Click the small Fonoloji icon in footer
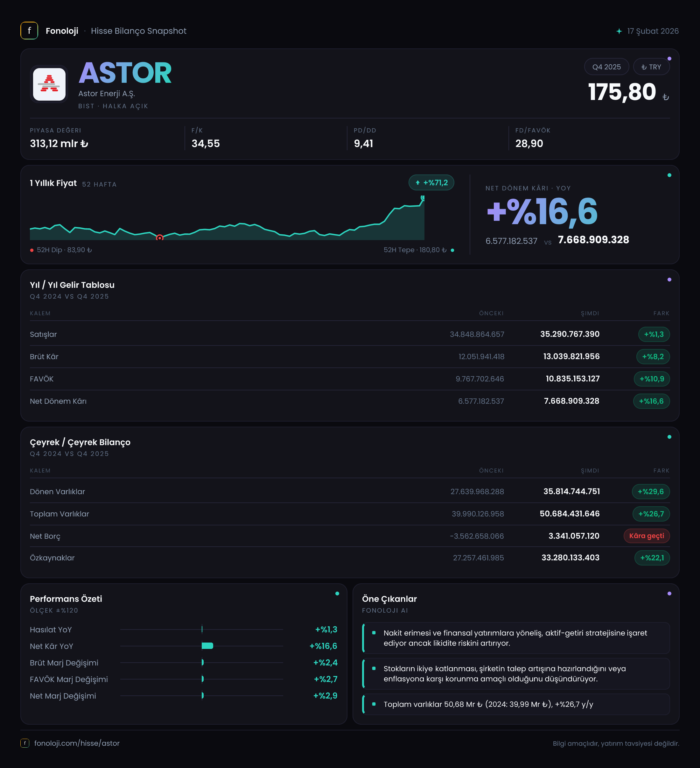The width and height of the screenshot is (700, 768). pyautogui.click(x=25, y=743)
